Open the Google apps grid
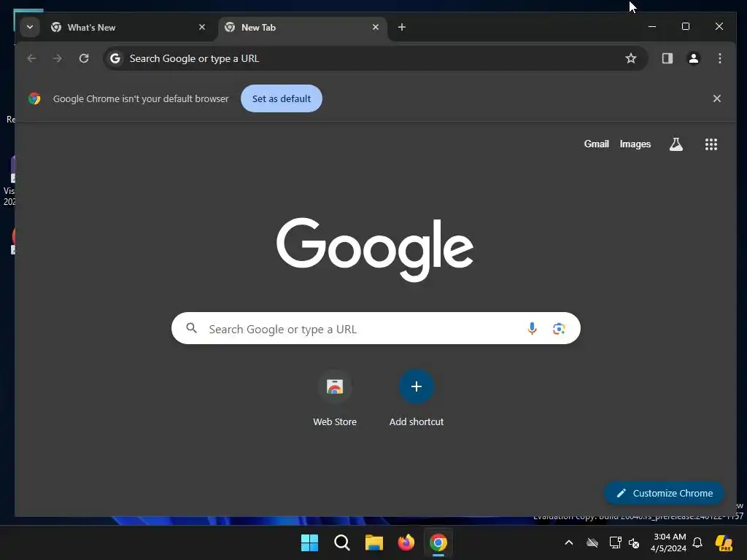This screenshot has height=560, width=747. 711,144
